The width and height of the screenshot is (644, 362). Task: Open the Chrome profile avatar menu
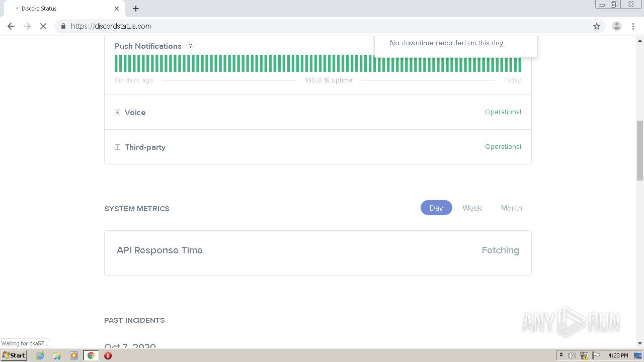coord(616,26)
